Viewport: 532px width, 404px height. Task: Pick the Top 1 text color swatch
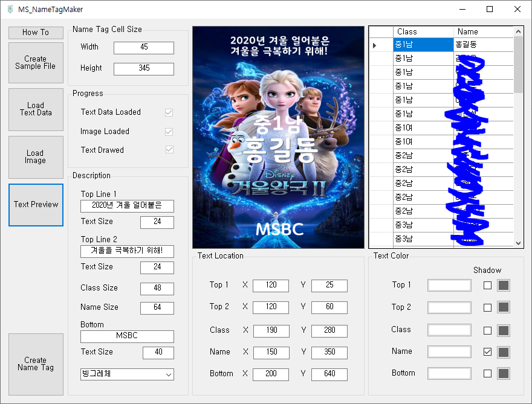coord(450,286)
